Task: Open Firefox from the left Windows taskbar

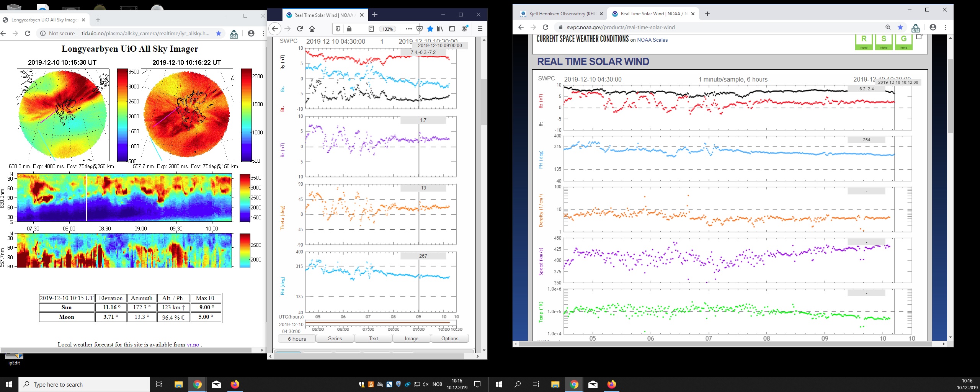Action: [x=235, y=384]
